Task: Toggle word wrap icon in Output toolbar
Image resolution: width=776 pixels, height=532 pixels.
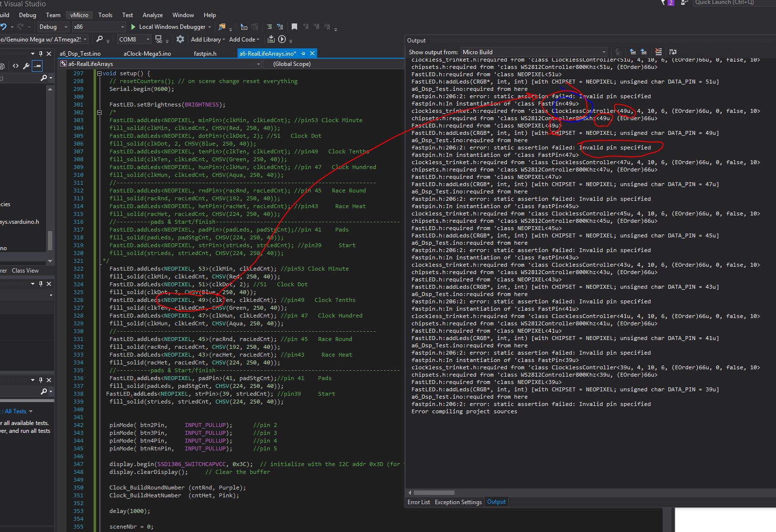Action: pos(673,52)
